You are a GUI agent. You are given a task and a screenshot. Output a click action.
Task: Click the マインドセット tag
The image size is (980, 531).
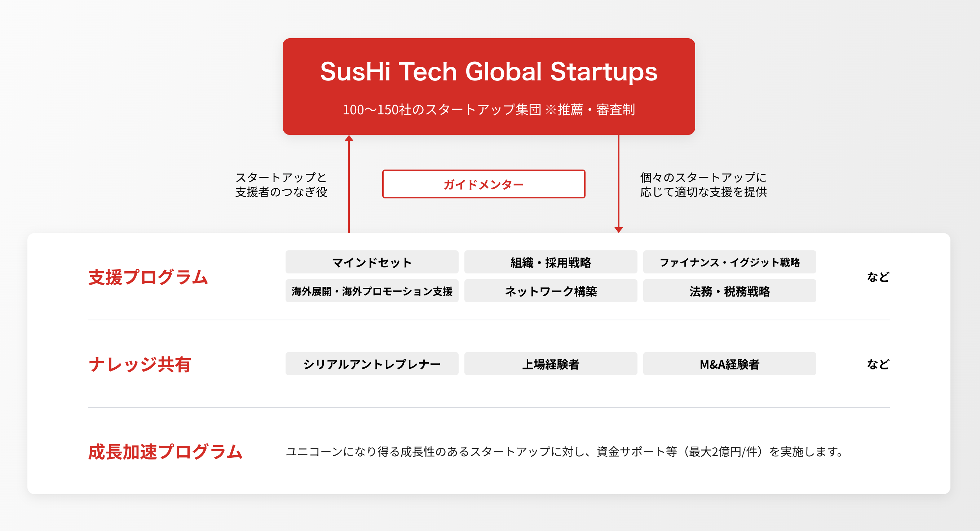coord(372,262)
